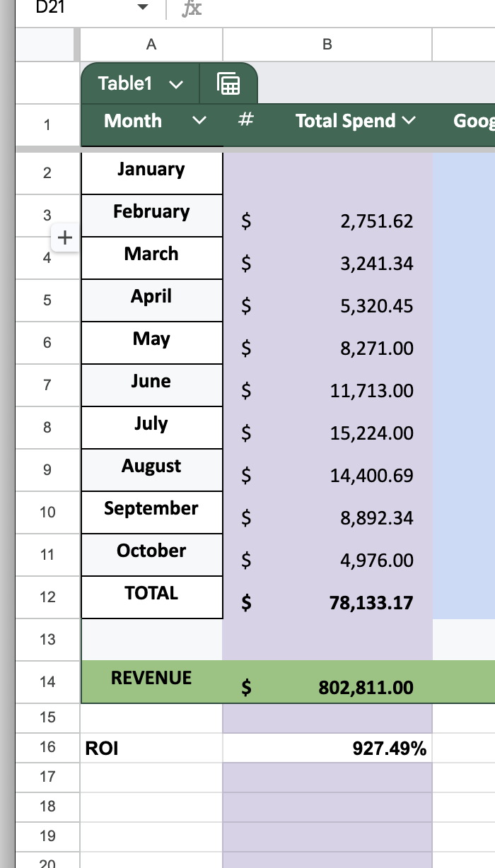
Task: Click the 802,811.00 revenue cell
Action: tap(327, 682)
